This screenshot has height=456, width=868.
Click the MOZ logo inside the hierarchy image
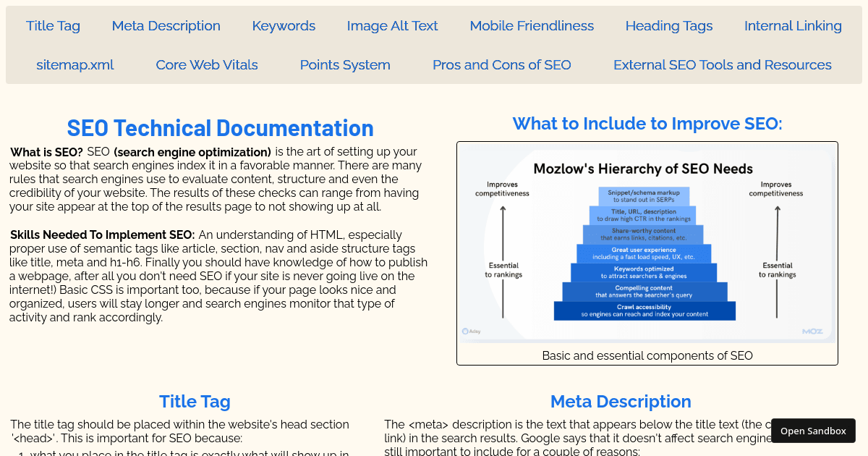814,330
